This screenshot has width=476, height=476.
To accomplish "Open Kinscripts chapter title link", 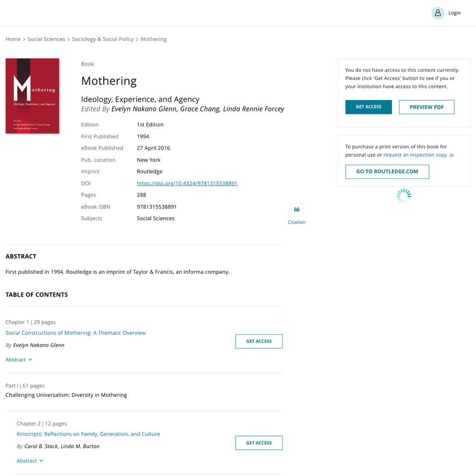I will click(89, 434).
